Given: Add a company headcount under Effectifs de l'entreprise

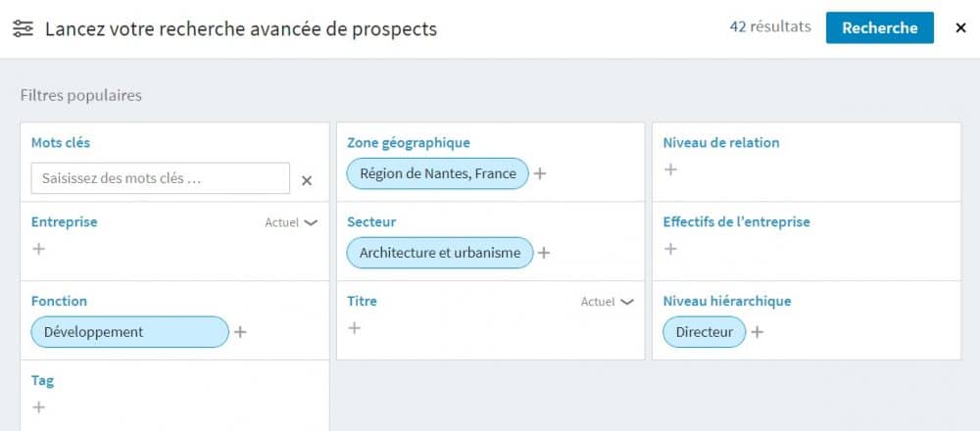Looking at the screenshot, I should (670, 249).
